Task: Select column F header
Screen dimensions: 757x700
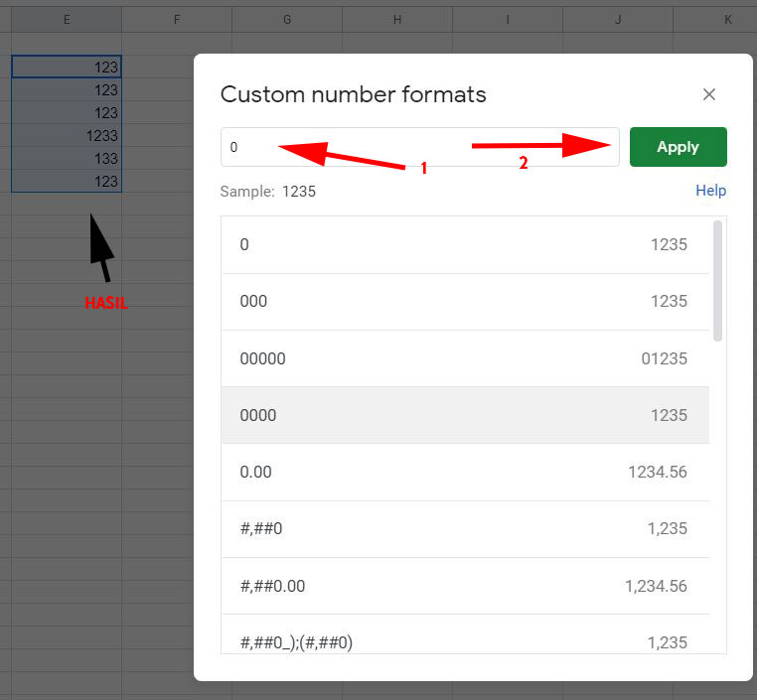Action: point(177,20)
